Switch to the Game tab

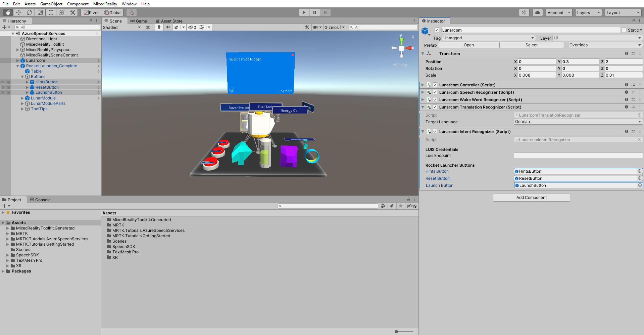(x=139, y=21)
